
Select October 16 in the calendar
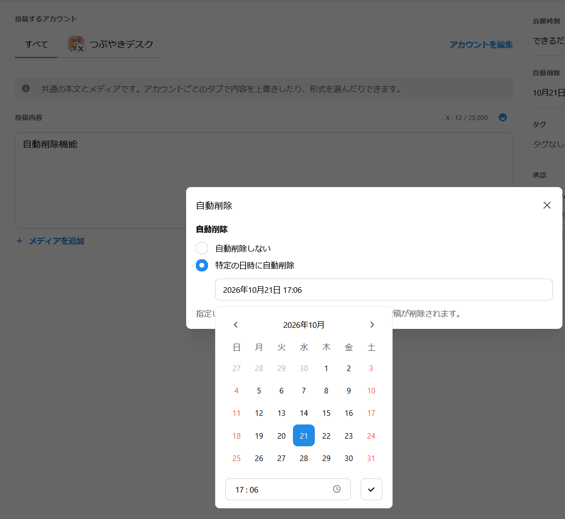(348, 413)
